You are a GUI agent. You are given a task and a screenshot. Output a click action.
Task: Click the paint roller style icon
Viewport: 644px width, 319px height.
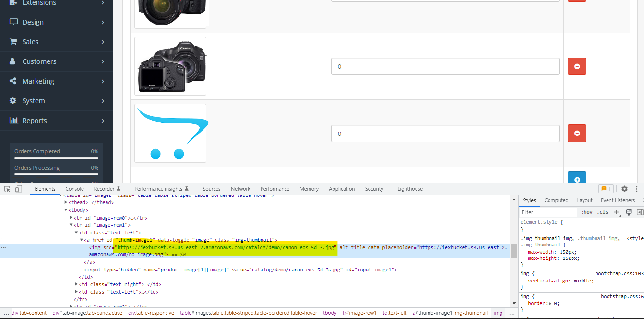tap(628, 212)
